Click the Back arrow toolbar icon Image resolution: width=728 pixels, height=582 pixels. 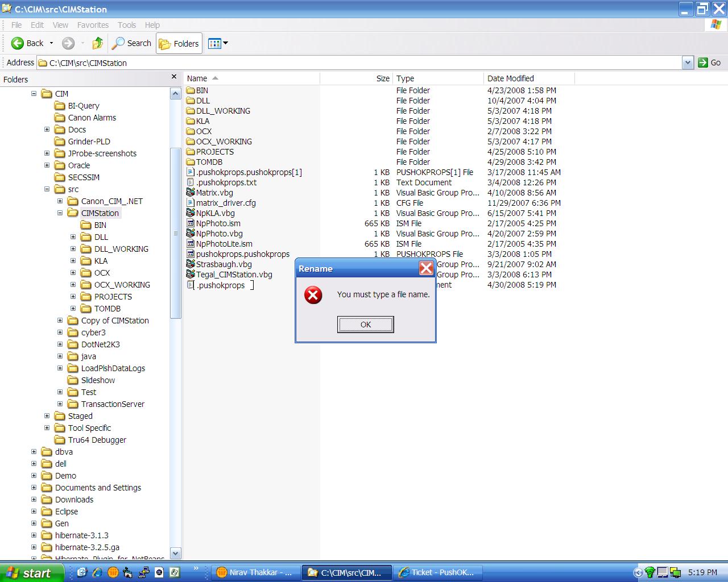coord(18,43)
